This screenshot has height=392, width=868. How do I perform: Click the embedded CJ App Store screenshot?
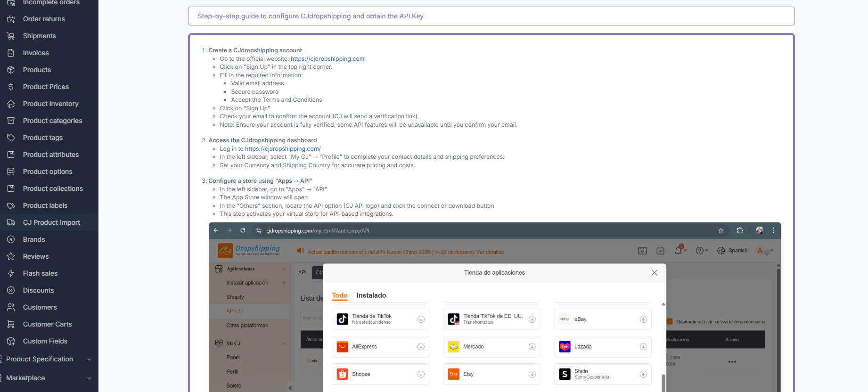coord(495,306)
